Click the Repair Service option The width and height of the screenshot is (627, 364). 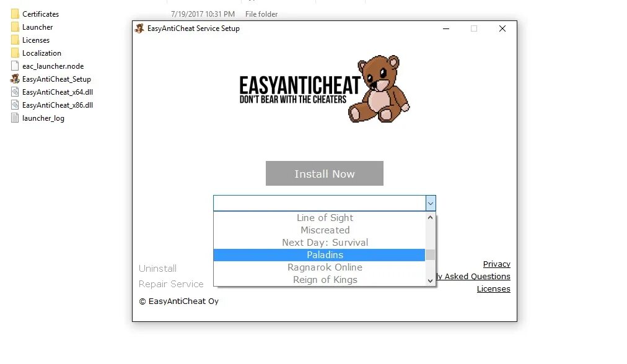click(x=171, y=284)
